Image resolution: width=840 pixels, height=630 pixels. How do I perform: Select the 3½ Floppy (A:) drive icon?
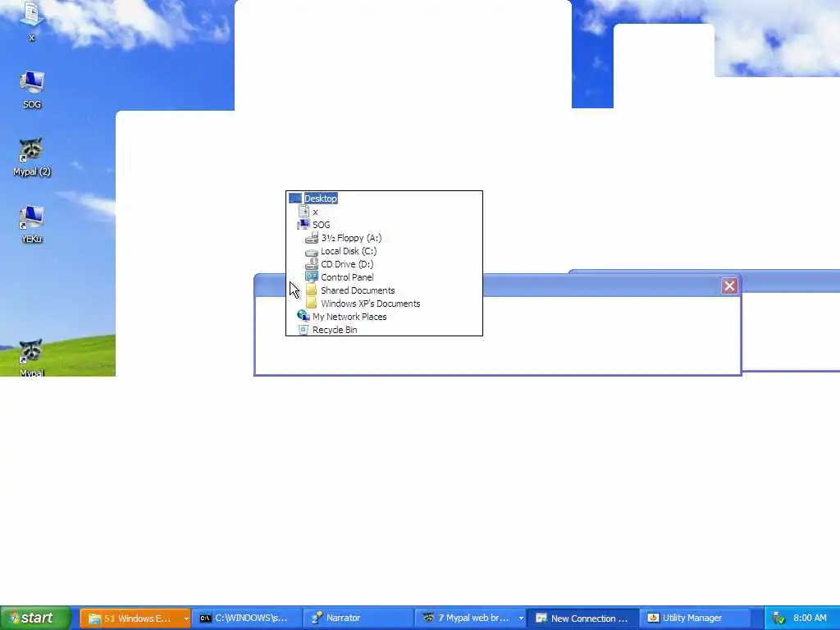click(x=312, y=238)
